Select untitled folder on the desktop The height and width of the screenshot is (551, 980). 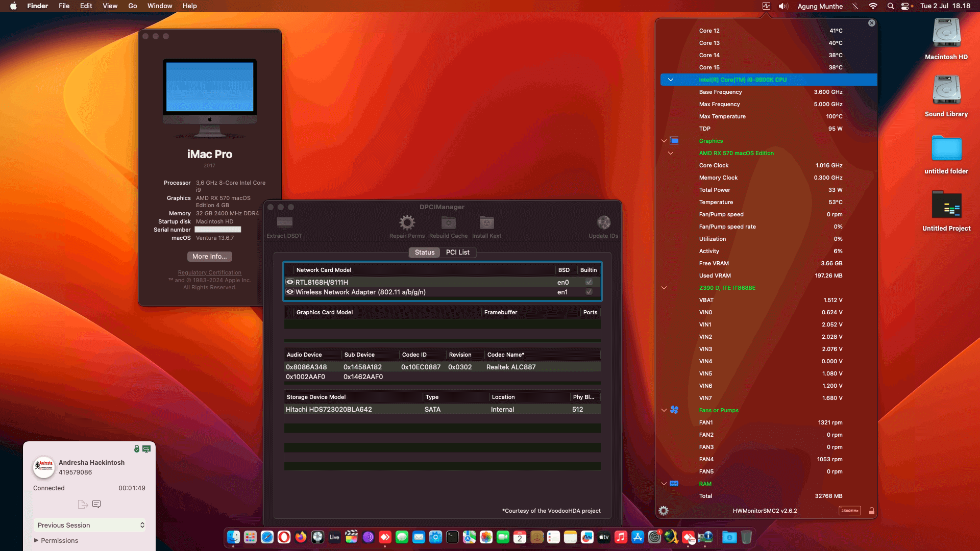pos(946,148)
